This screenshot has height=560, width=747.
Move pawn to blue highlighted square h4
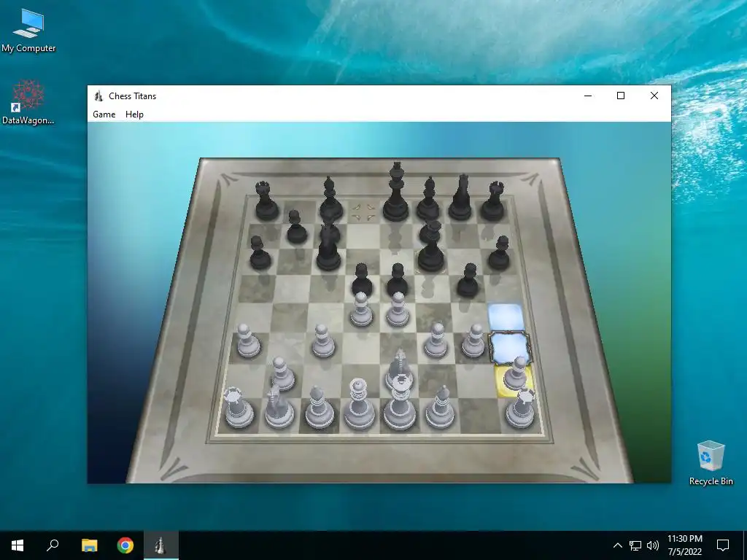coord(506,316)
